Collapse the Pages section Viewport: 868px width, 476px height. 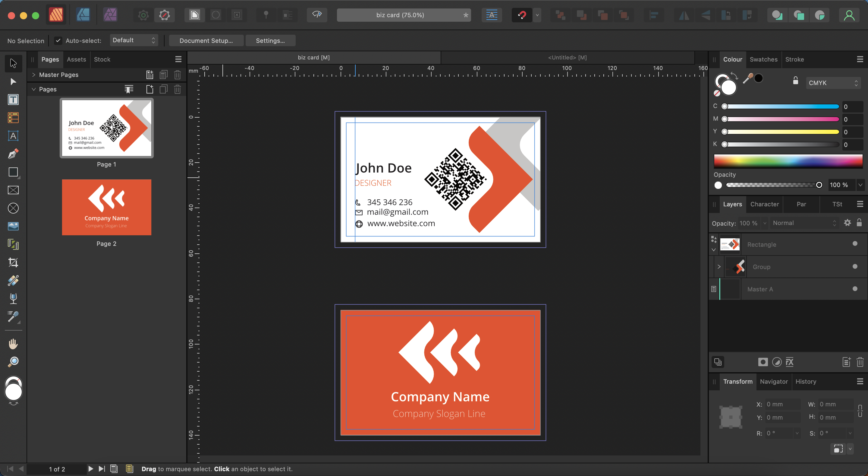[x=34, y=89]
